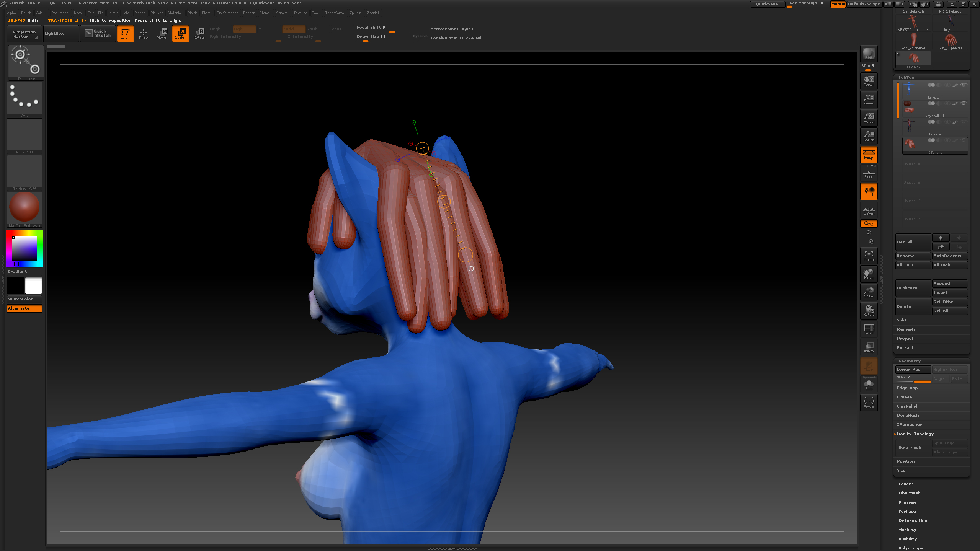Open the Xpose icon
Image resolution: width=980 pixels, height=551 pixels.
pyautogui.click(x=869, y=403)
